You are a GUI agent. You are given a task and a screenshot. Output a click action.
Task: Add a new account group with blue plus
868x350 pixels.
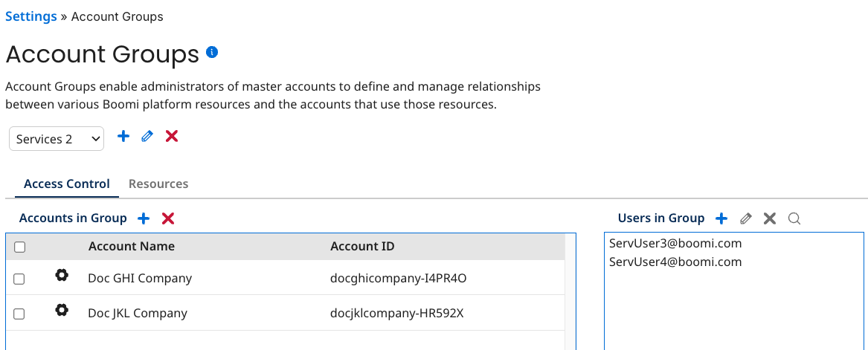point(123,136)
